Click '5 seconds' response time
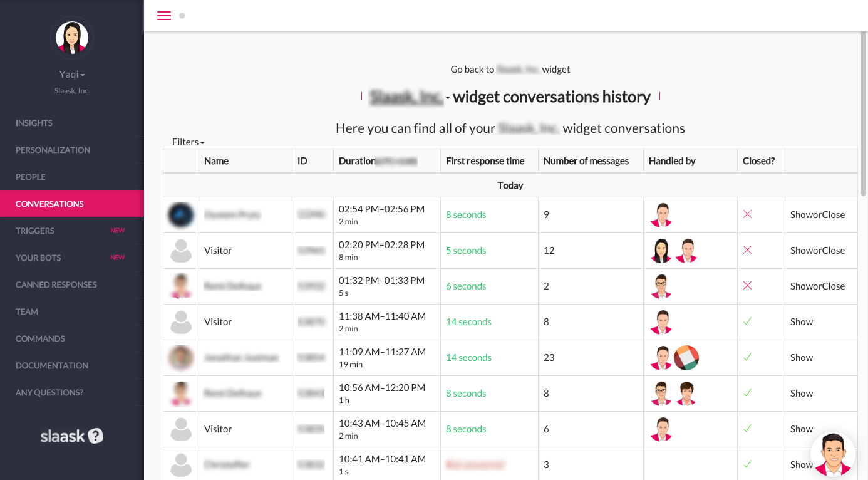868x480 pixels. point(466,250)
